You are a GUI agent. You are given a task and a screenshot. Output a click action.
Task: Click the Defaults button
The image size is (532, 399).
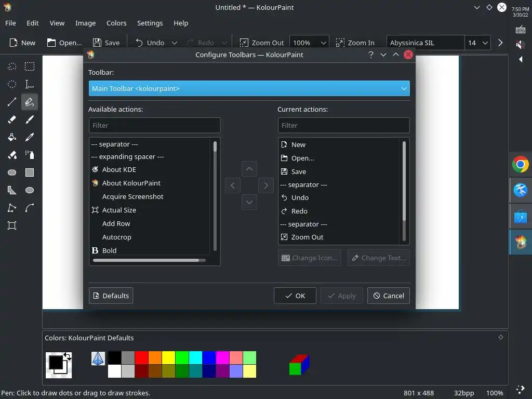[111, 296]
